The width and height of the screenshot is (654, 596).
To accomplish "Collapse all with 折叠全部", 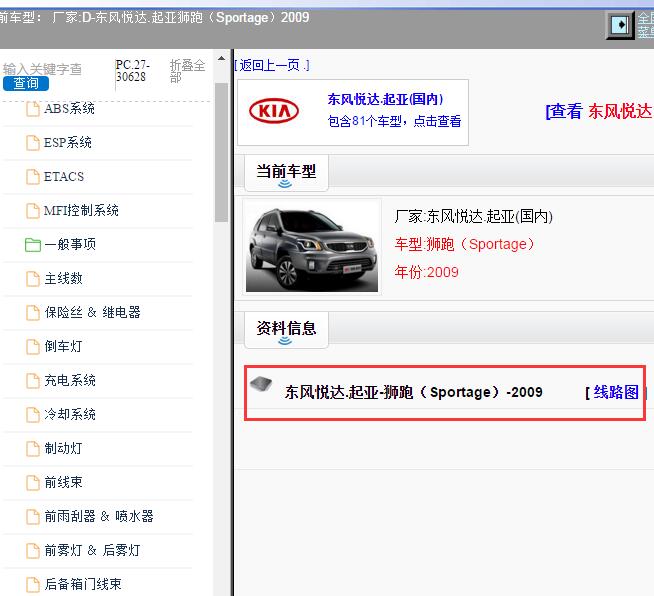I will click(187, 71).
